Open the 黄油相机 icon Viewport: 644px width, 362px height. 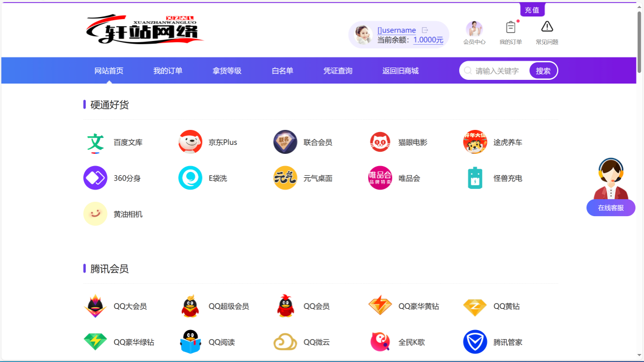click(x=95, y=214)
